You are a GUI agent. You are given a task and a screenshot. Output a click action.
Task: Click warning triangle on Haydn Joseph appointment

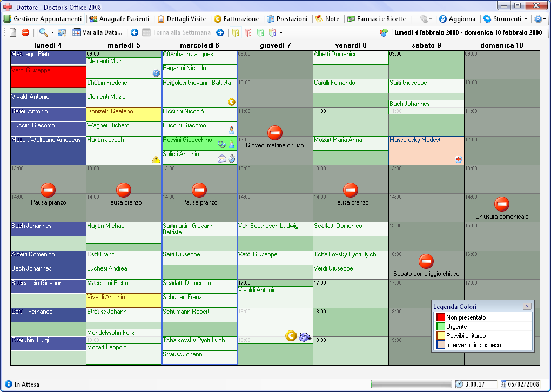156,159
